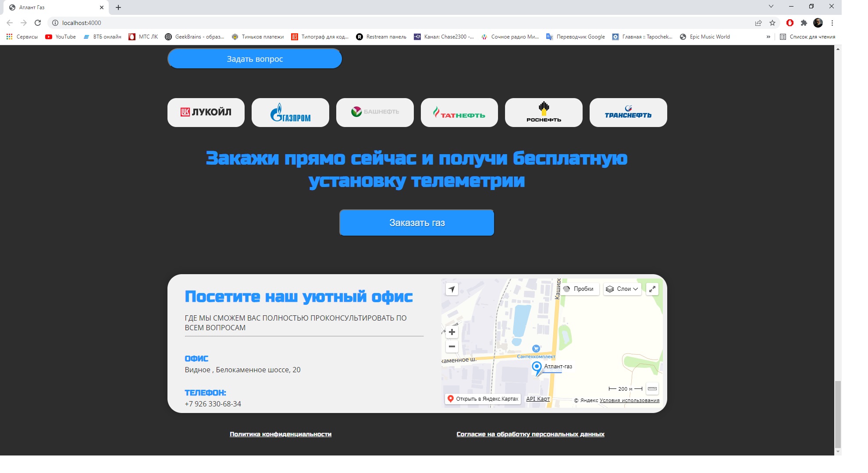Open Политика конфиденциальности link
Screen dimensions: 868x473
click(x=281, y=434)
